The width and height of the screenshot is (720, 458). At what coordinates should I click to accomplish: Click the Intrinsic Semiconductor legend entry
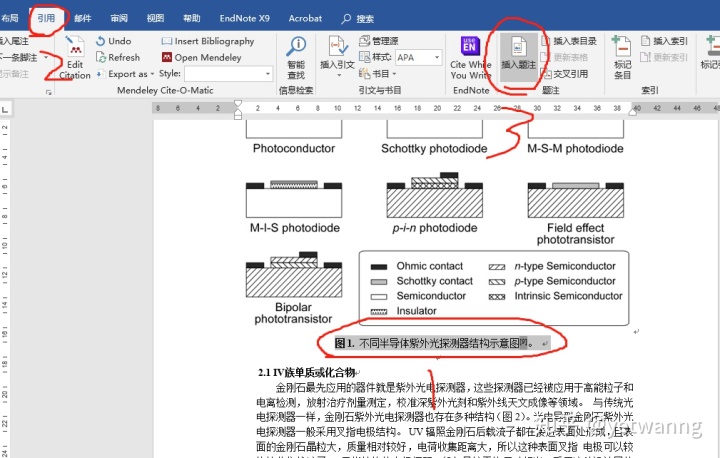556,296
